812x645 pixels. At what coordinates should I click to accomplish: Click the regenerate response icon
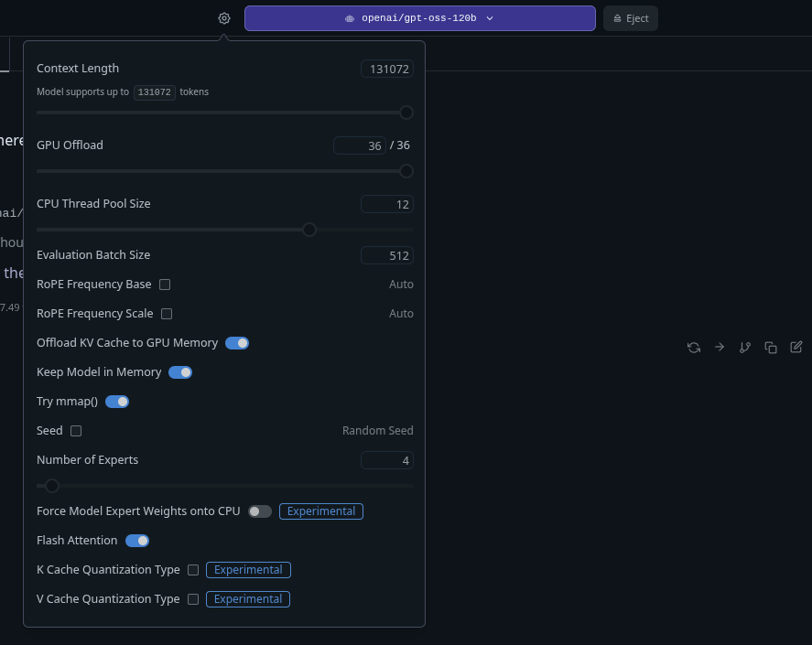coord(693,348)
